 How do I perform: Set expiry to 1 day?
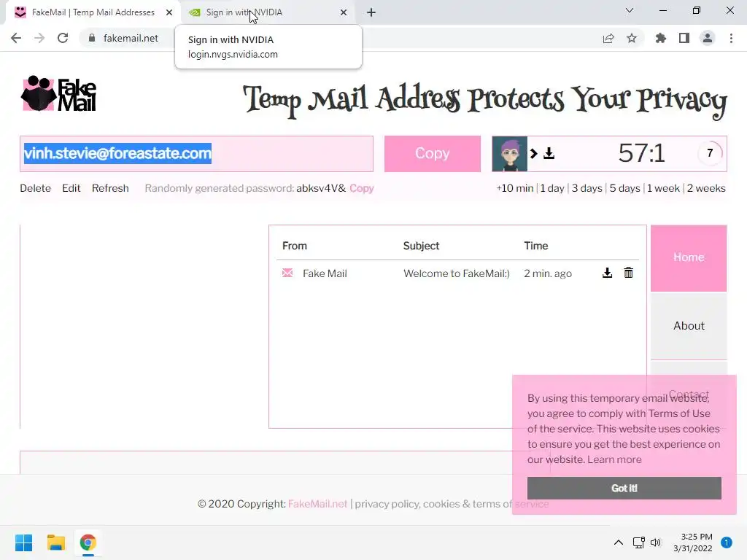552,188
